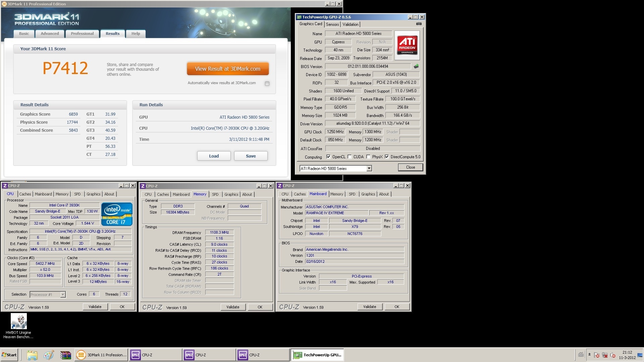Screen dimensions: 644x362
Task: Check automatically view results at 3DMark.com
Action: pos(267,83)
